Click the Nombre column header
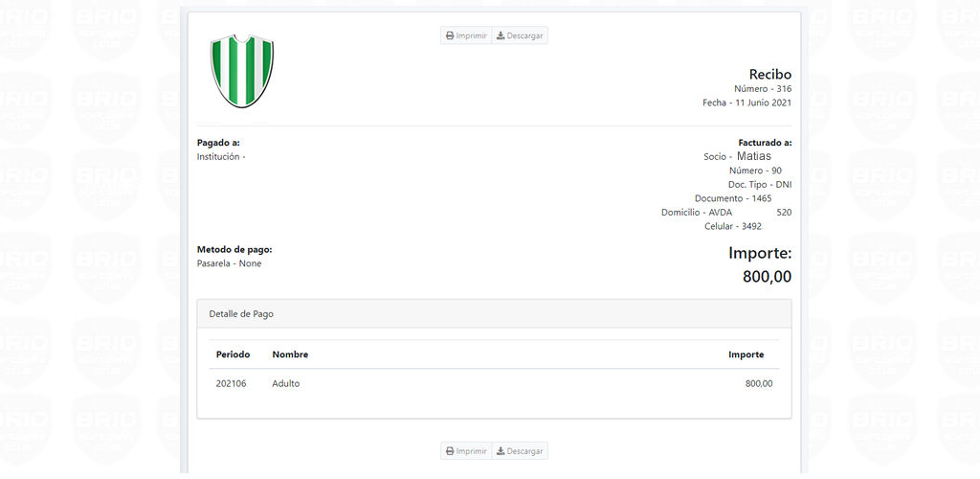This screenshot has width=980, height=479. [x=290, y=354]
